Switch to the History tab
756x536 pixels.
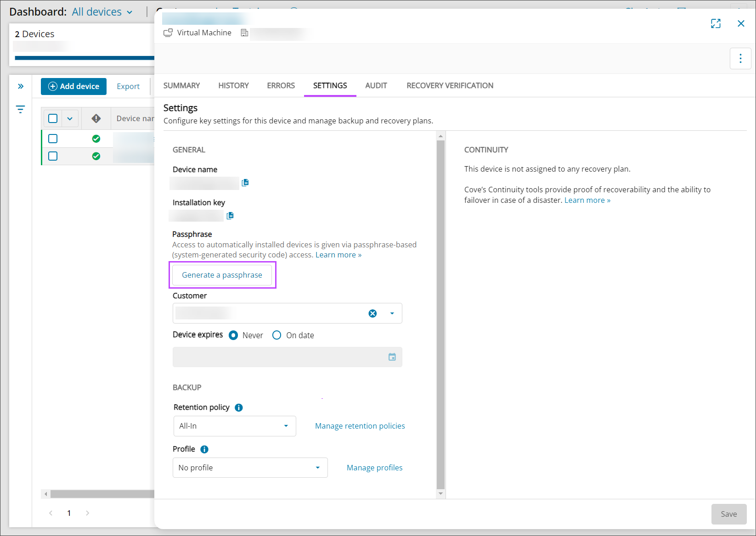point(233,86)
